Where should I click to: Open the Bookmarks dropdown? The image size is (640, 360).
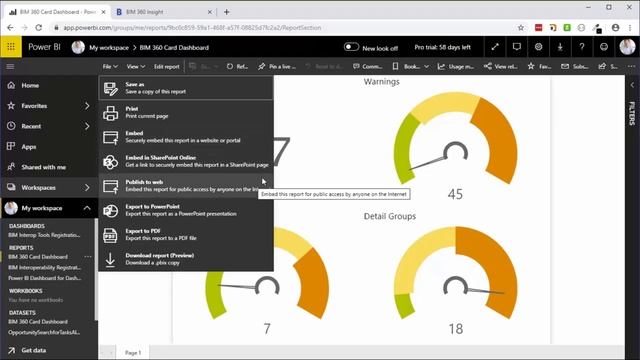point(410,66)
